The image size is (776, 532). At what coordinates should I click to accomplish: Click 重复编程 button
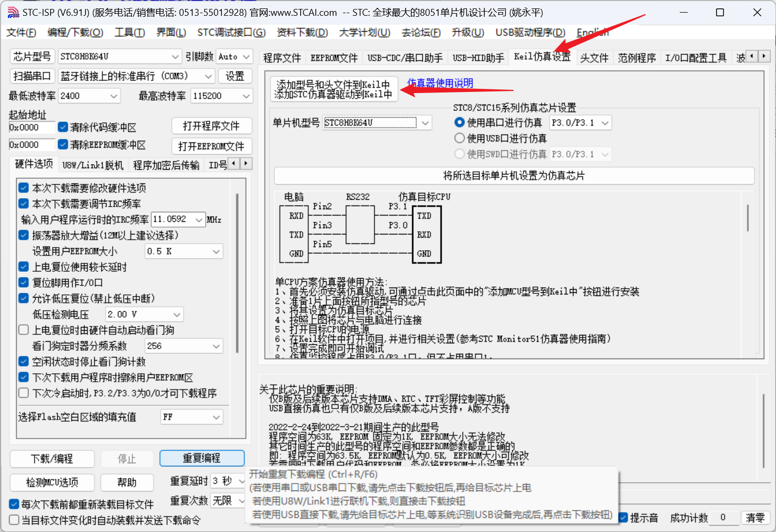point(202,458)
